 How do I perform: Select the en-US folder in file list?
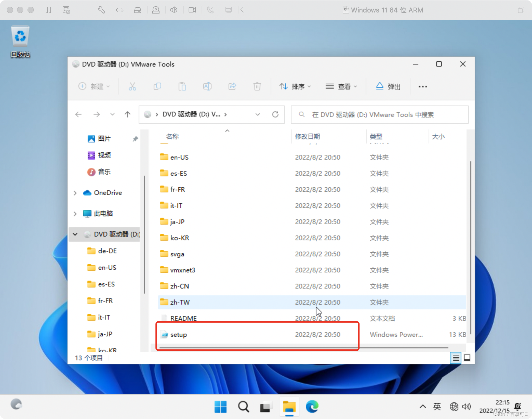click(312, 157)
